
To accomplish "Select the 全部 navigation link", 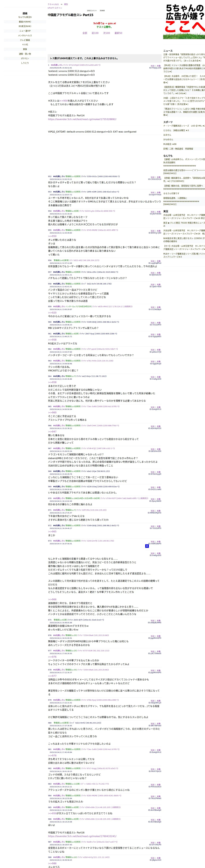I will point(85,33).
